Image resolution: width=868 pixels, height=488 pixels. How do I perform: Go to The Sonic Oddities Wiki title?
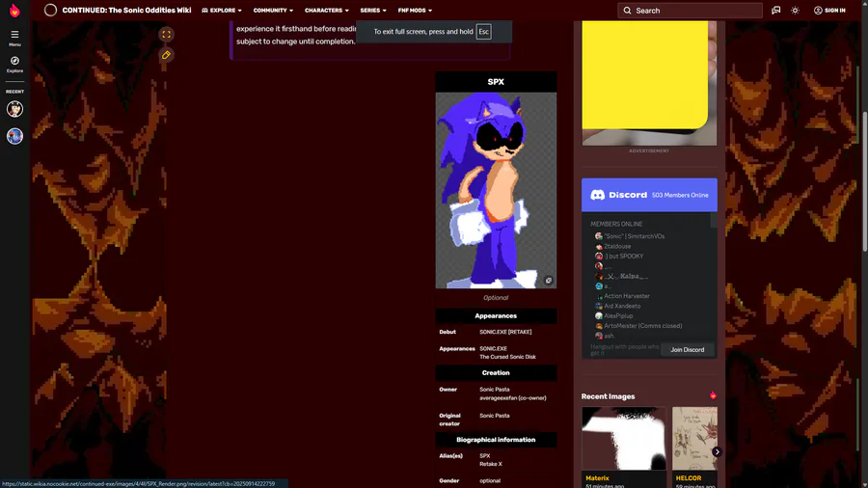tap(126, 10)
